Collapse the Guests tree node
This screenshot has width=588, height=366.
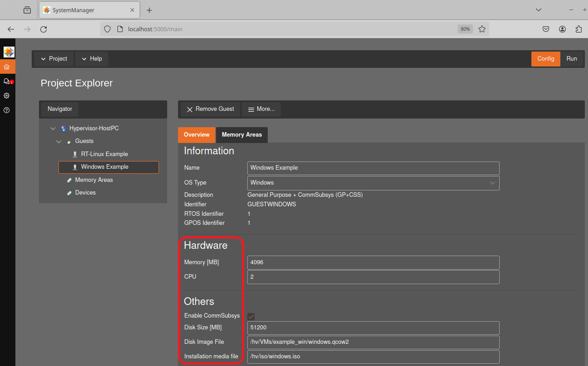59,141
